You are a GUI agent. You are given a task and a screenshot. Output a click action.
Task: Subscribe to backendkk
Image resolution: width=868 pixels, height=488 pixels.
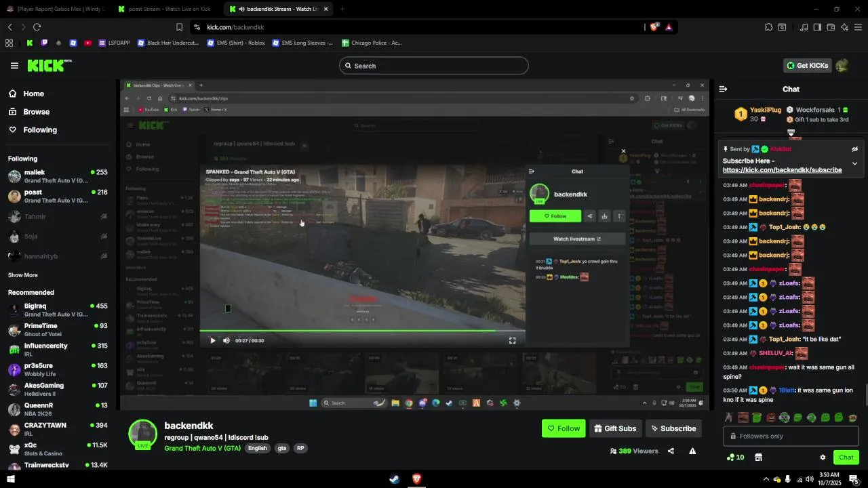[673, 428]
